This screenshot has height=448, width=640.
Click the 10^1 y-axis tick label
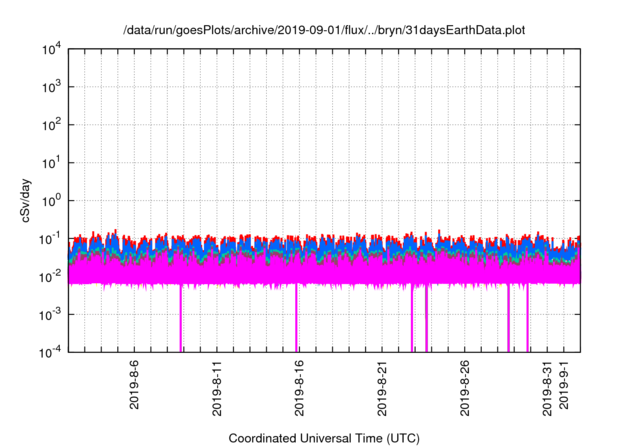coord(52,163)
